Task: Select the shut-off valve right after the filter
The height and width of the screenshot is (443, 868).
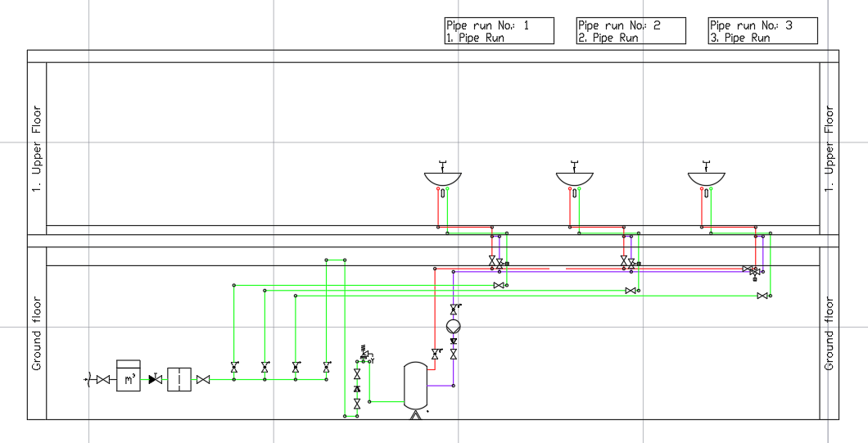Action: 203,379
